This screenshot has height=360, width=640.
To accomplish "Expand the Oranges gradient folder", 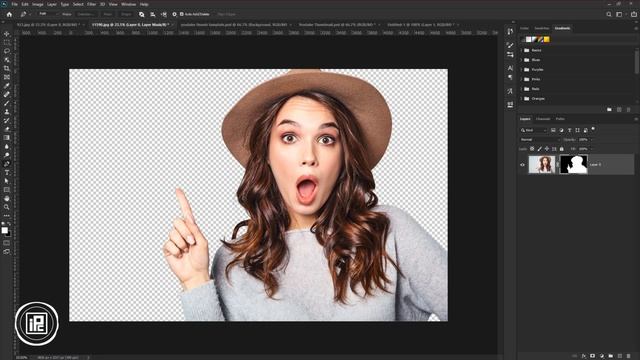I will click(x=522, y=98).
